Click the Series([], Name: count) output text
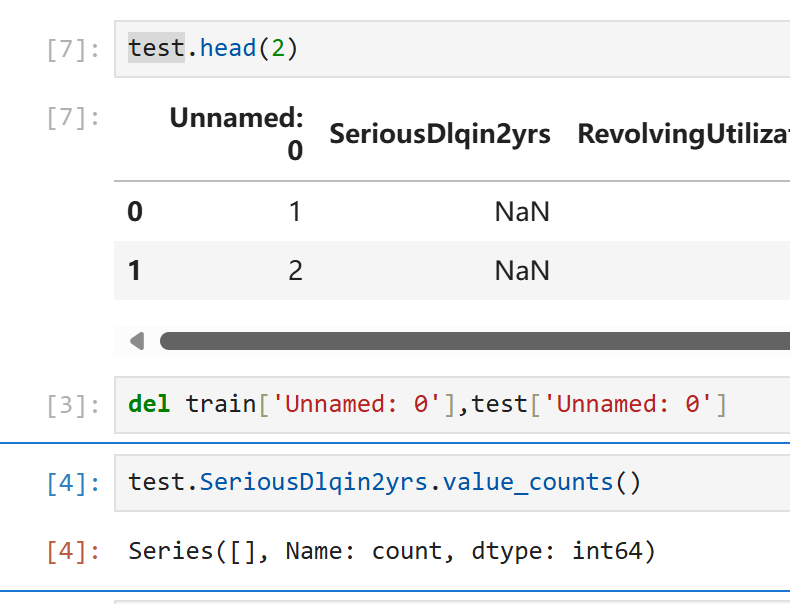The image size is (790, 604). (392, 551)
